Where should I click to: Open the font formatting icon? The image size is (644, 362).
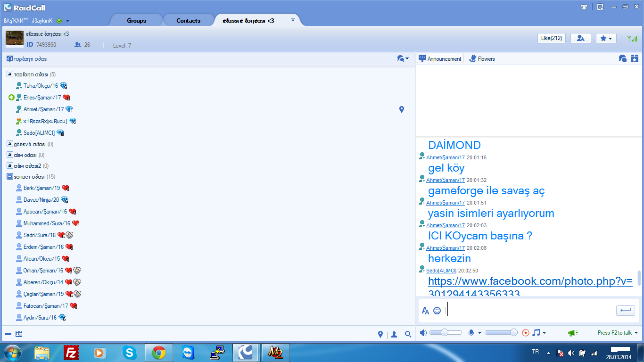click(425, 311)
